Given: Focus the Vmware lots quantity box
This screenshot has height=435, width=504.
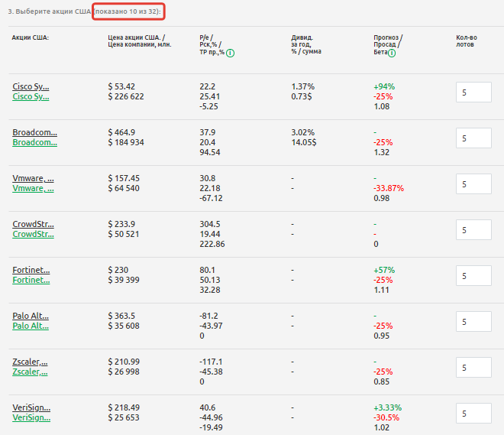Looking at the screenshot, I should coord(473,184).
